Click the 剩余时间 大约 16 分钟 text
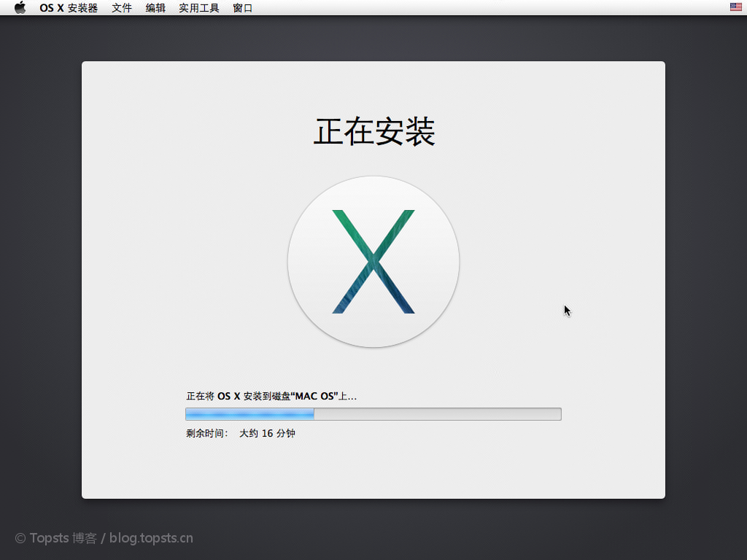Screen dimensions: 747x560 coord(241,433)
